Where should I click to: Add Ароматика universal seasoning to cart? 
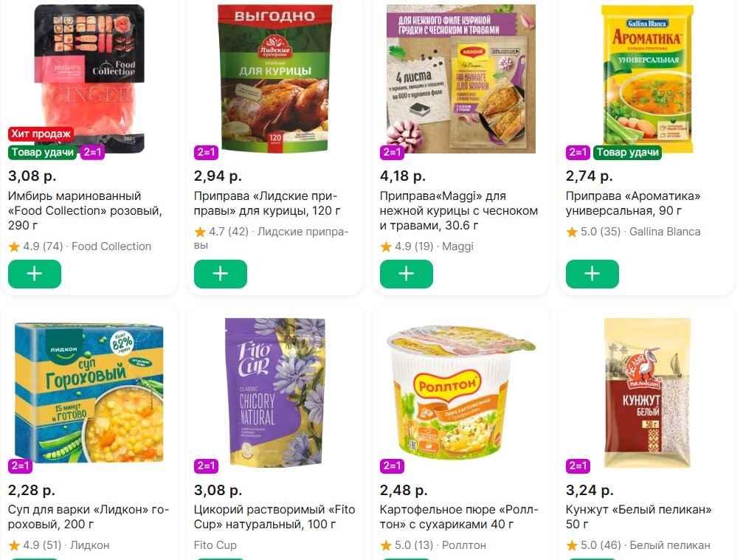[x=592, y=274]
